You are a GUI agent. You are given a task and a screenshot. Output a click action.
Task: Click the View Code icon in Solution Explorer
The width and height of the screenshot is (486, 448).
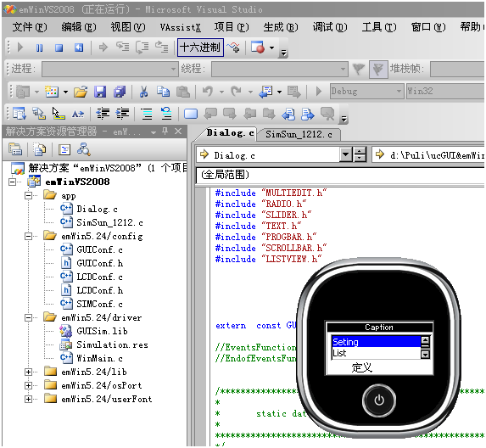64,149
